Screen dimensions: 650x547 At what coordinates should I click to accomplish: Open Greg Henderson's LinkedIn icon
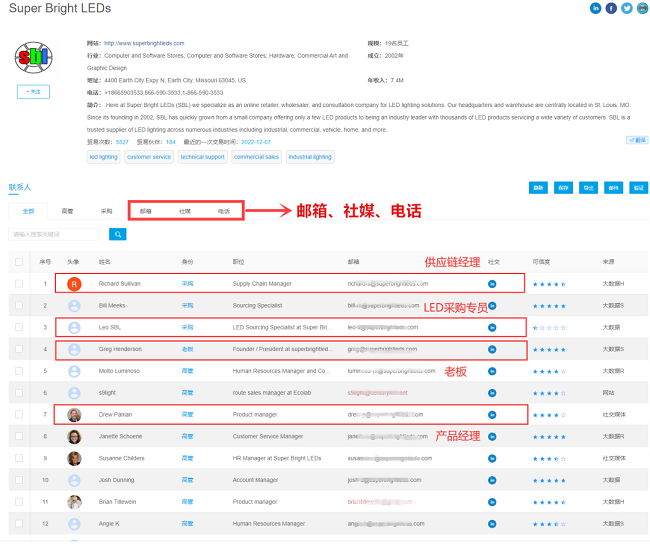coord(492,349)
